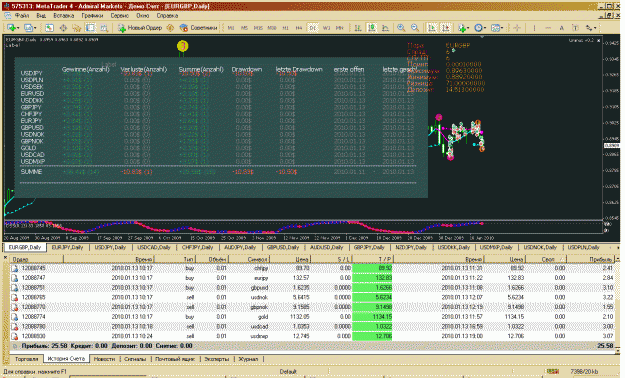Switch to line chart icon

(385, 28)
